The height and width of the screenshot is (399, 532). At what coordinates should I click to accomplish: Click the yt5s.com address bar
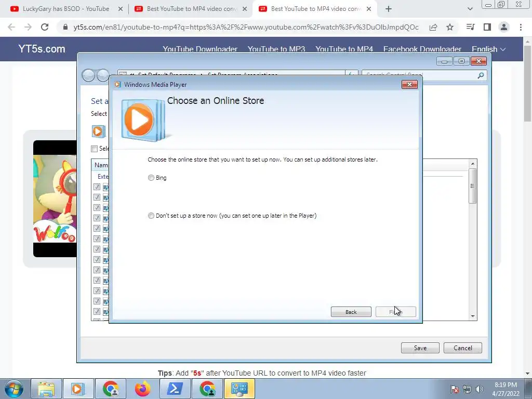246,27
